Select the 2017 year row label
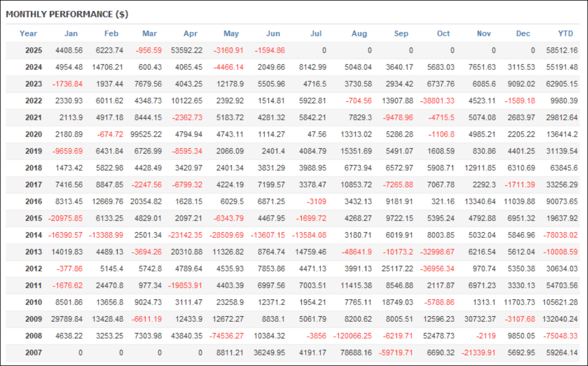This screenshot has height=366, width=588. point(34,185)
